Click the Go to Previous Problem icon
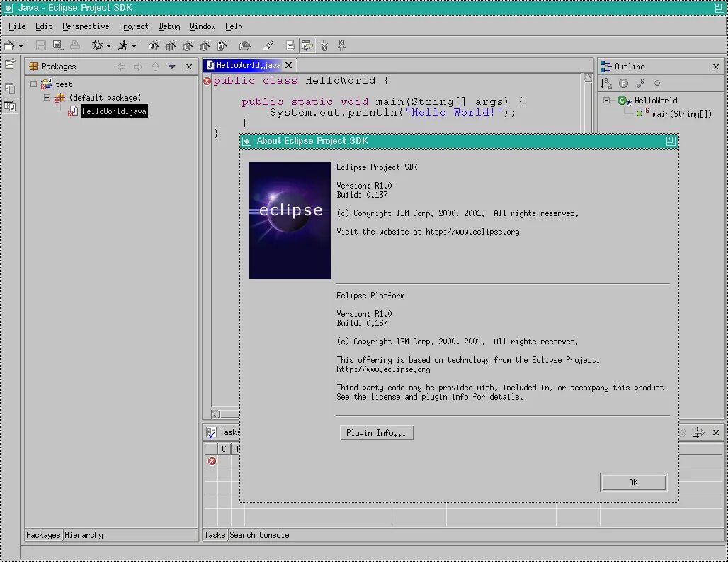This screenshot has width=728, height=562. coord(342,45)
